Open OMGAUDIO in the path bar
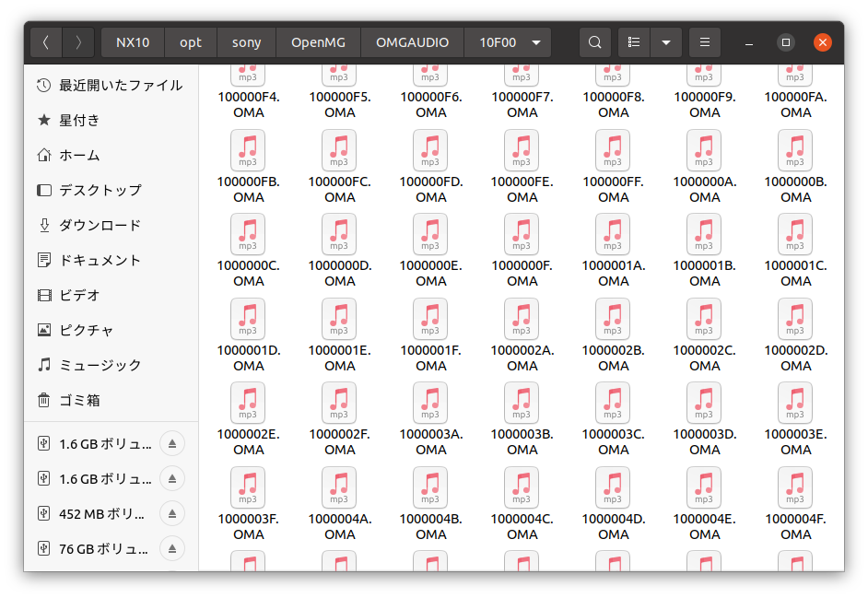 [x=413, y=42]
